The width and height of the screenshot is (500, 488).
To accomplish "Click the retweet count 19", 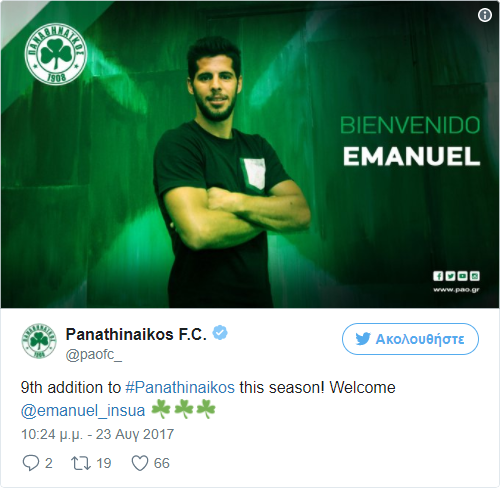I will click(x=104, y=463).
